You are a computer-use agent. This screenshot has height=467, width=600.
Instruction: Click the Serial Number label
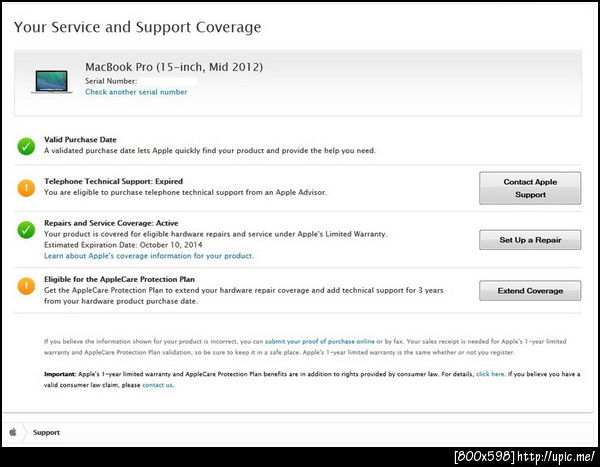[111, 81]
